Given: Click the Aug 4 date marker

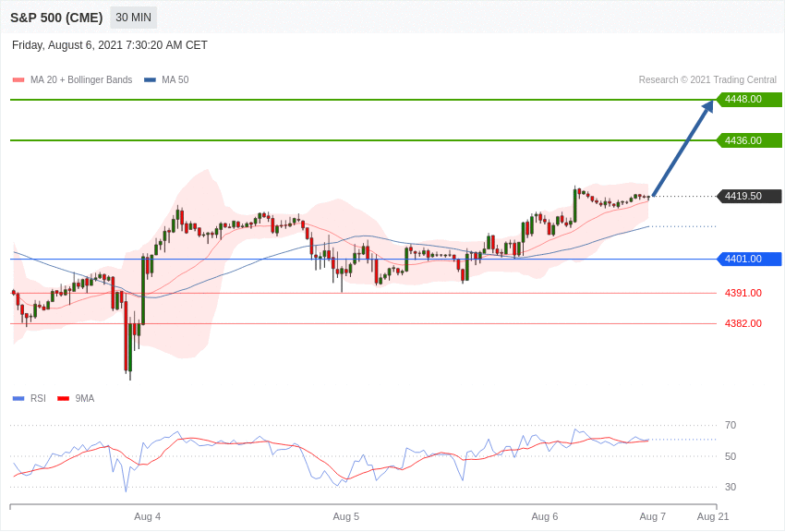Looking at the screenshot, I should pyautogui.click(x=147, y=516).
